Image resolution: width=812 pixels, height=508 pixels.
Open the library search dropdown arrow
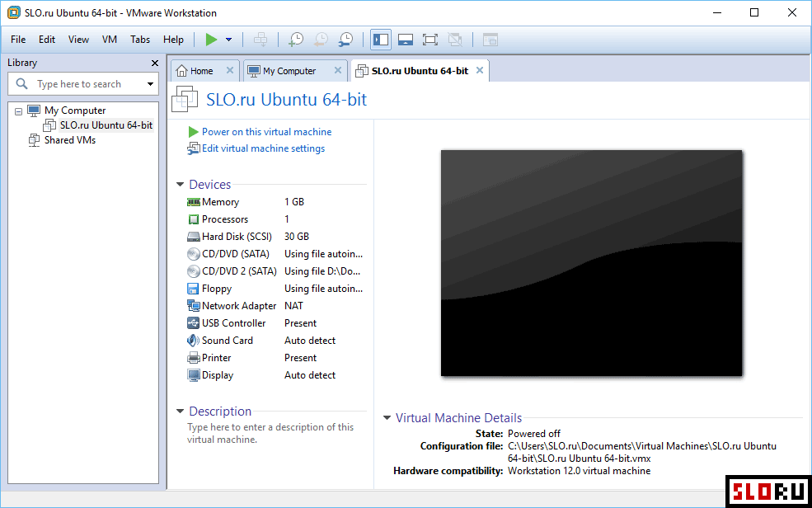(x=150, y=84)
